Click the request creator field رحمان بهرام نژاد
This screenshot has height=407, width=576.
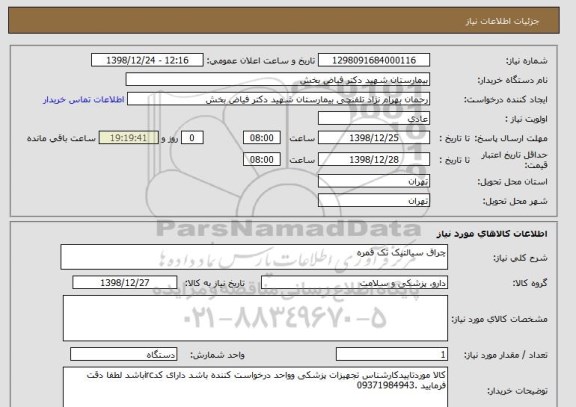coord(278,99)
